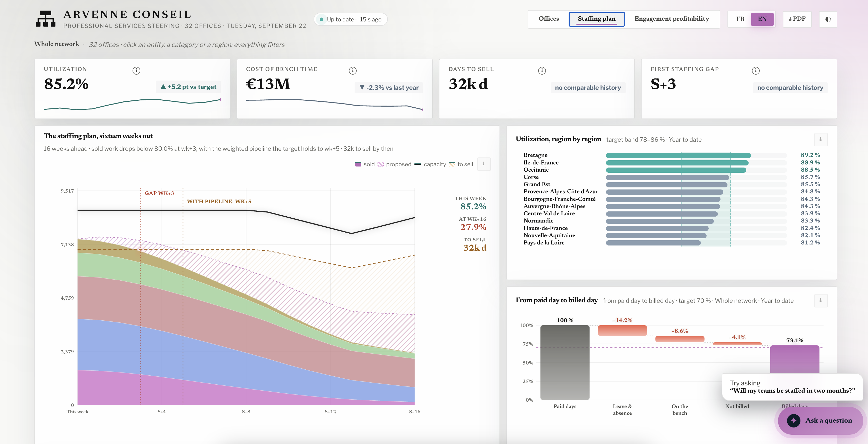
Task: Select the Staffing plan tab
Action: click(x=596, y=19)
